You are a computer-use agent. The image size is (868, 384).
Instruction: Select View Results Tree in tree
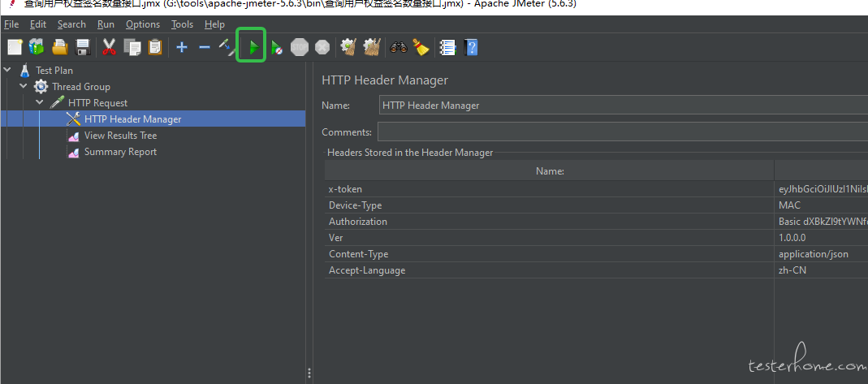point(120,136)
